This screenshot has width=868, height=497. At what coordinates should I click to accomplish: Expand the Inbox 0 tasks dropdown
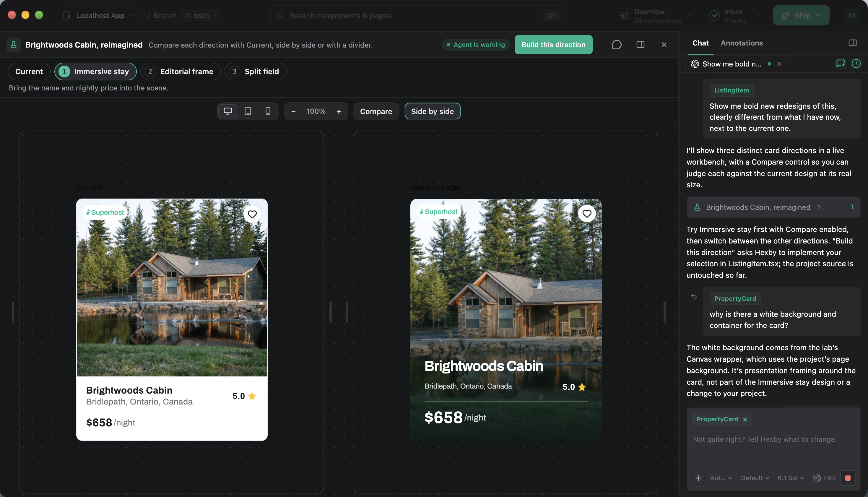(x=736, y=16)
